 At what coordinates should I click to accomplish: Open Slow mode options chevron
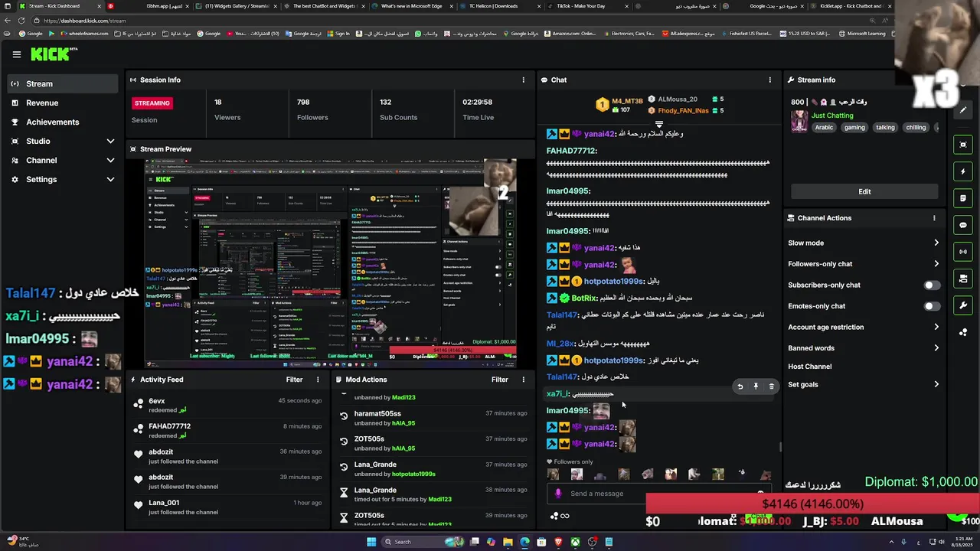936,243
